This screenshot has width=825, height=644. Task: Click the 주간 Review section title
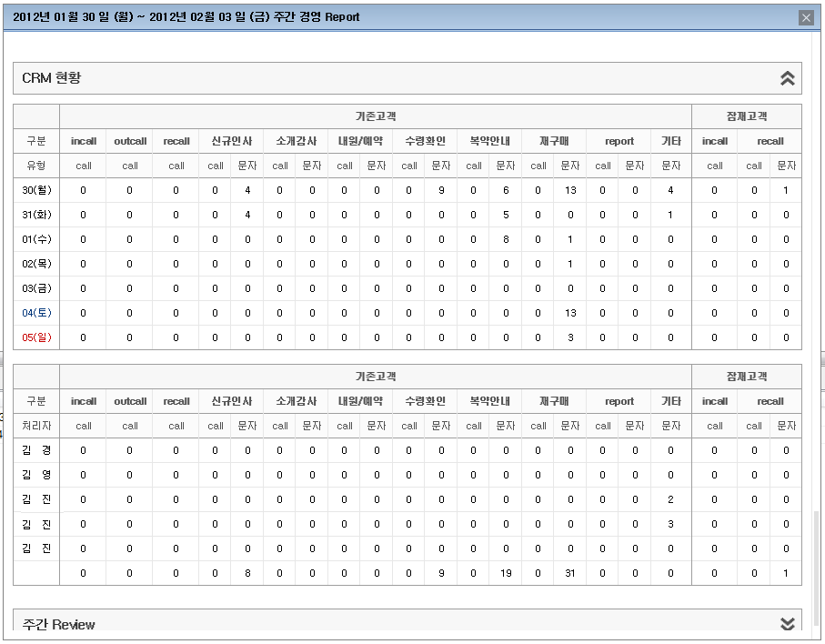(58, 624)
